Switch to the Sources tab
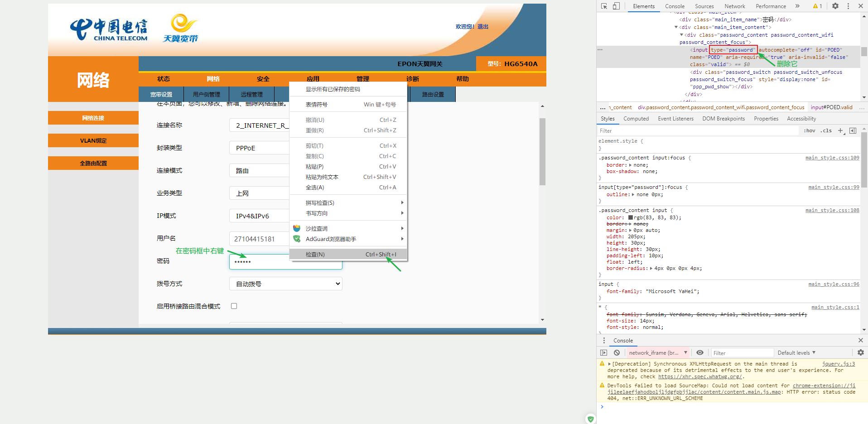This screenshot has height=424, width=868. [x=704, y=6]
